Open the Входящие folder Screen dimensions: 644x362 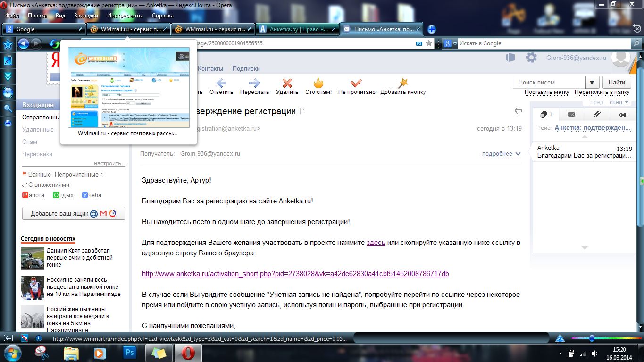click(38, 105)
